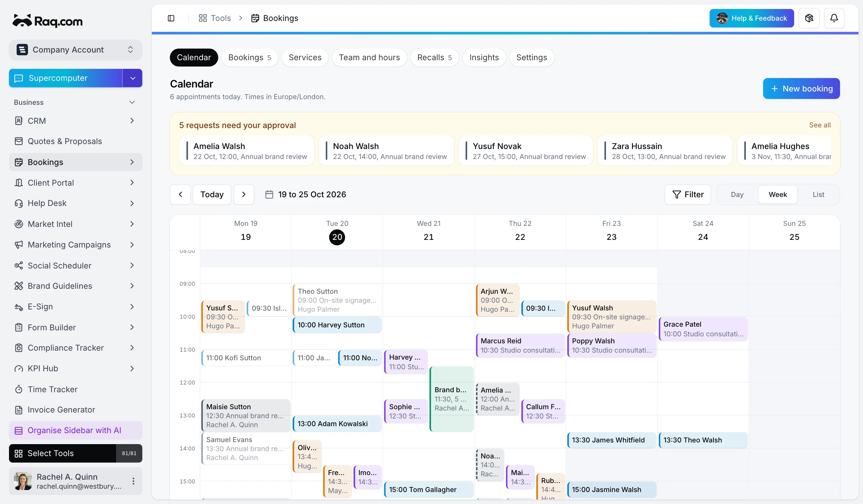Open the Insights tab
863x504 pixels.
(x=484, y=58)
